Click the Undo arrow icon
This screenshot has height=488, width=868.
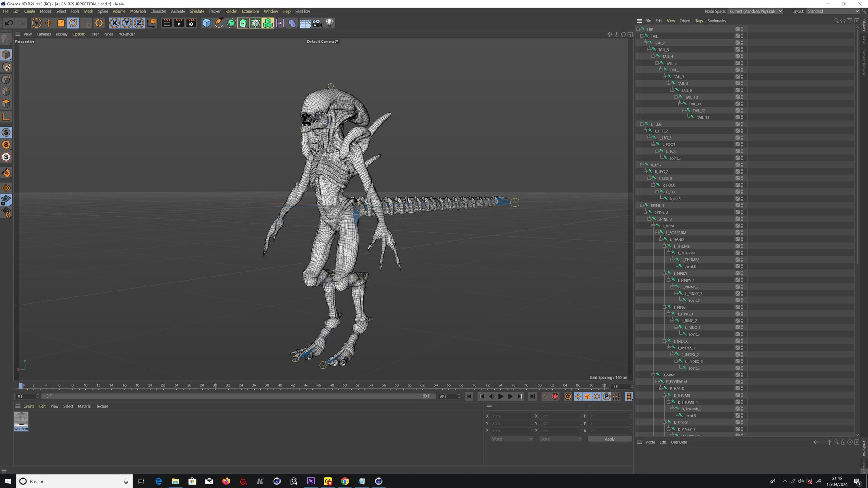(9, 23)
